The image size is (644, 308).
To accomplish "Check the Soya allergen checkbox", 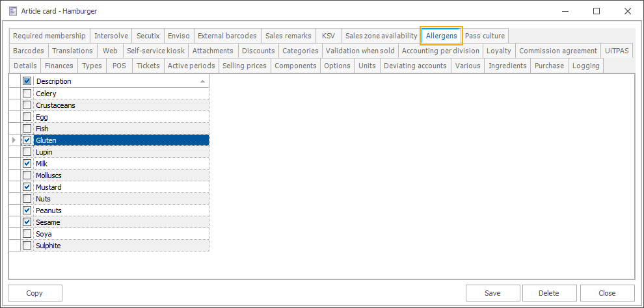I will 27,234.
